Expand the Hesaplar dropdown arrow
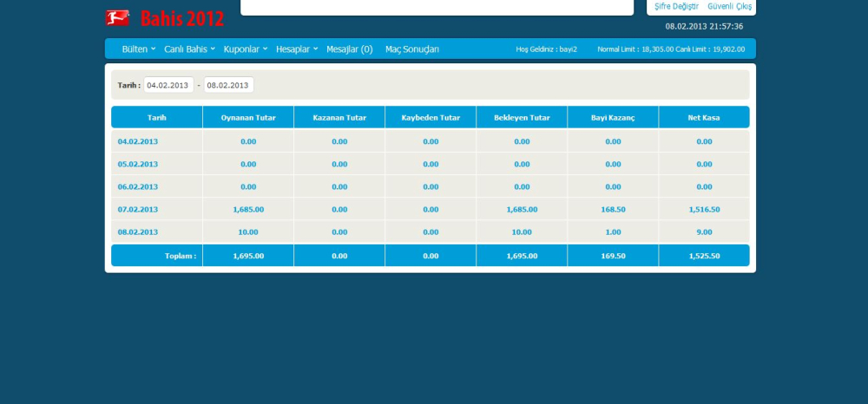 316,49
